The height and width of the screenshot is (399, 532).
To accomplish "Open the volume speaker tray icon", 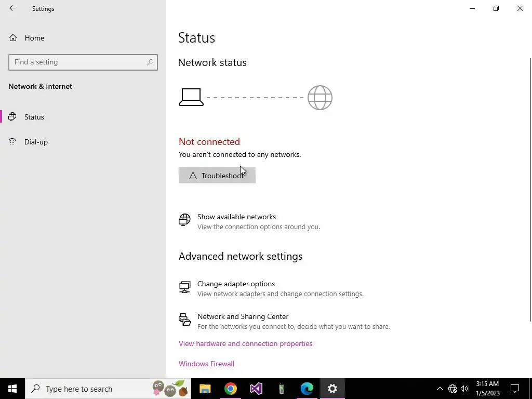I will [464, 389].
